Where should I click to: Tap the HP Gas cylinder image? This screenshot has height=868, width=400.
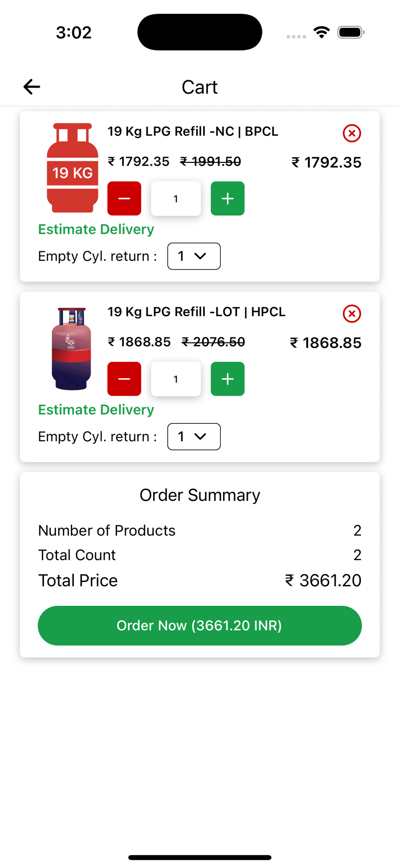[71, 348]
